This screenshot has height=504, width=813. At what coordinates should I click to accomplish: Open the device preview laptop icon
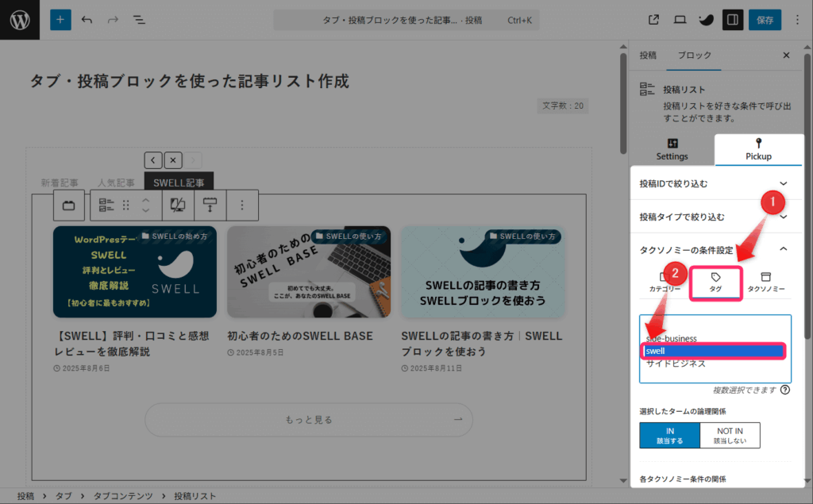pyautogui.click(x=680, y=20)
